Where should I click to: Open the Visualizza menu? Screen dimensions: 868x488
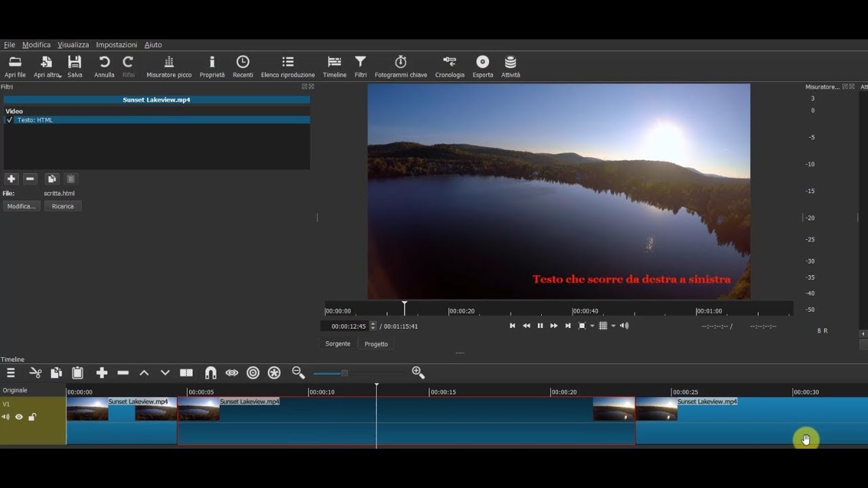[73, 45]
